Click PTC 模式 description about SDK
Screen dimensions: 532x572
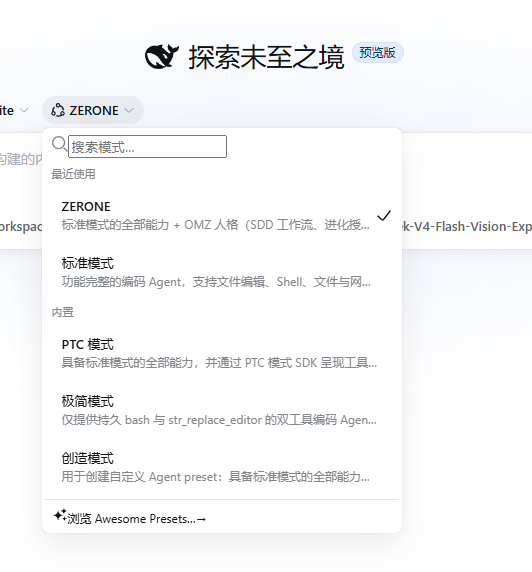pyautogui.click(x=219, y=363)
